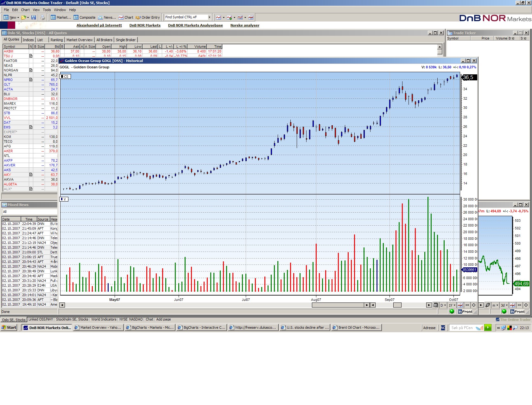532x405 pixels.
Task: Toggle the V volume series label
Action: pos(64,199)
